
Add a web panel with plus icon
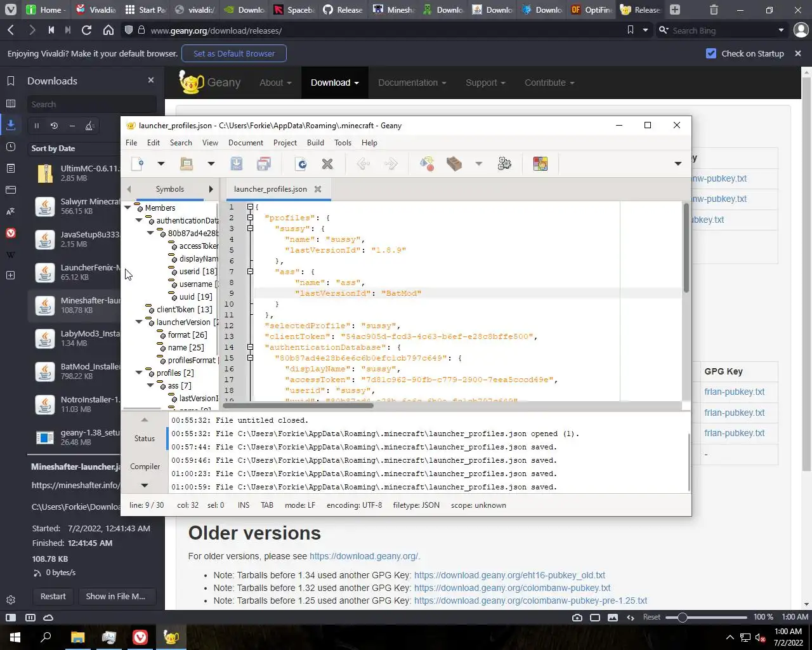(11, 275)
